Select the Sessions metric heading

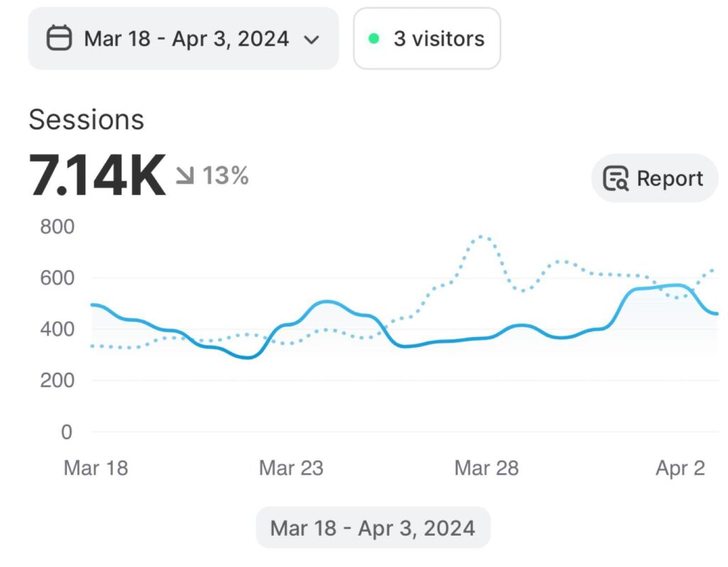point(86,120)
